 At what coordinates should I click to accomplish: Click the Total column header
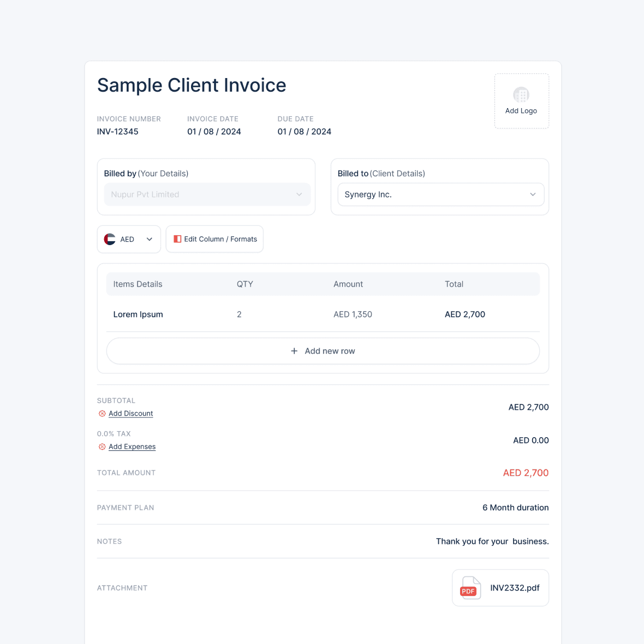point(454,284)
